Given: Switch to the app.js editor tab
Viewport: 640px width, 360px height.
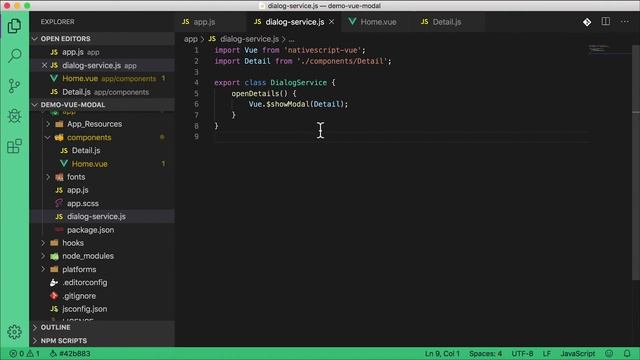Looking at the screenshot, I should click(x=204, y=22).
